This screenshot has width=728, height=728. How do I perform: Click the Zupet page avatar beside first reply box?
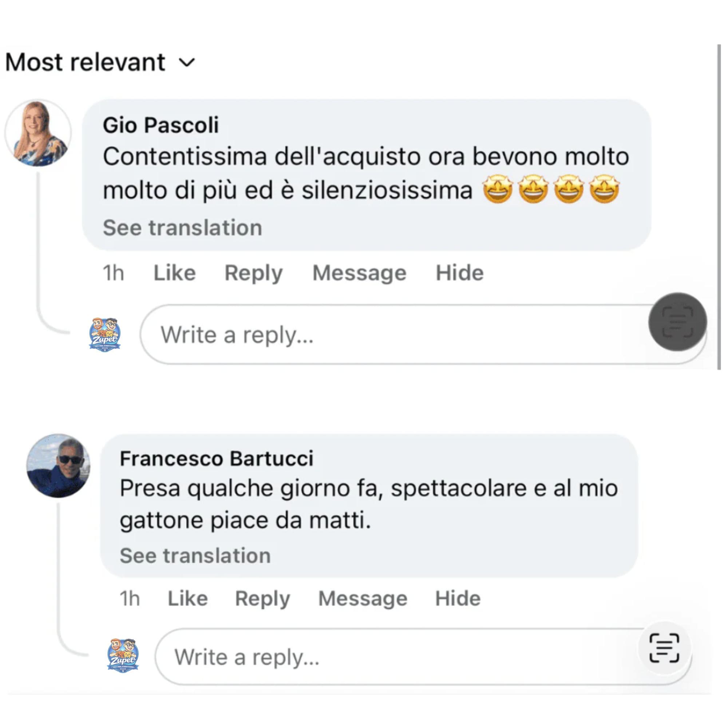click(x=105, y=335)
